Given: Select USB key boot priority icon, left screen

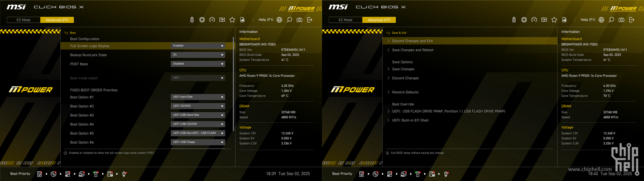Looking at the screenshot, I should coord(96,174).
